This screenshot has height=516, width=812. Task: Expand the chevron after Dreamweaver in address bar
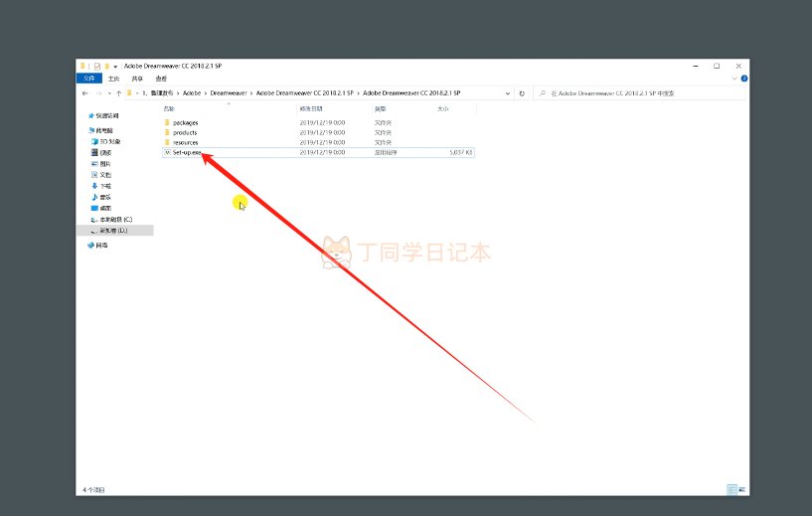(x=251, y=93)
